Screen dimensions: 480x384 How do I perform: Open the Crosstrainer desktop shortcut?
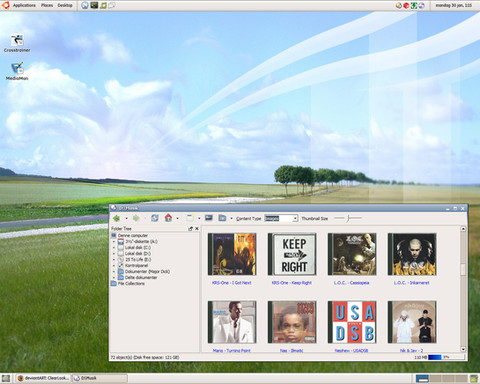[x=17, y=43]
